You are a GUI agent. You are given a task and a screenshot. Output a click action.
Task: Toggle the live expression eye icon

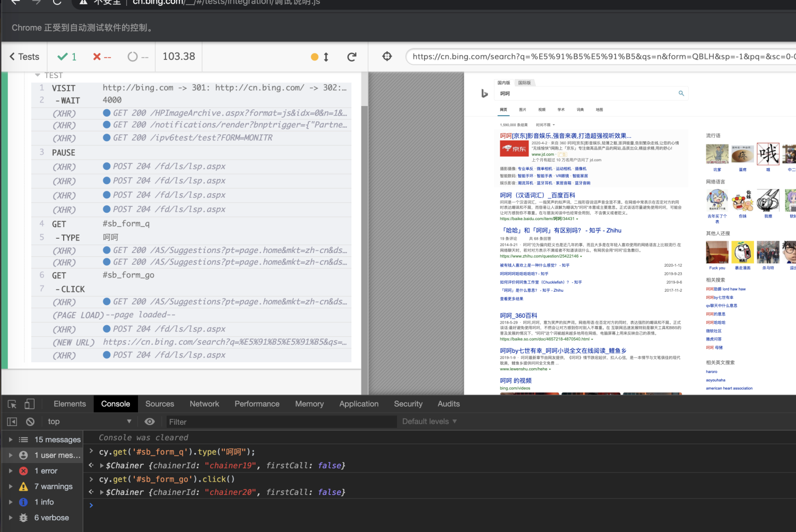tap(150, 422)
